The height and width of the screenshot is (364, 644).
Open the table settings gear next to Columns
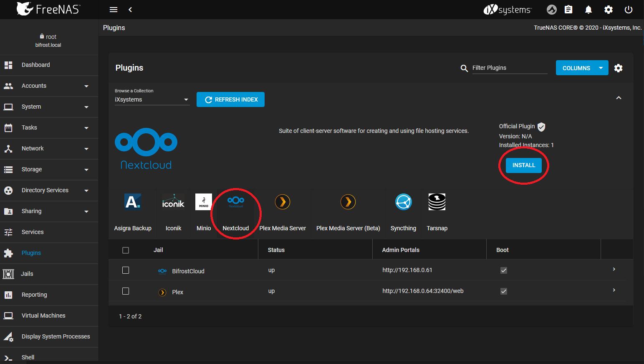coord(619,68)
